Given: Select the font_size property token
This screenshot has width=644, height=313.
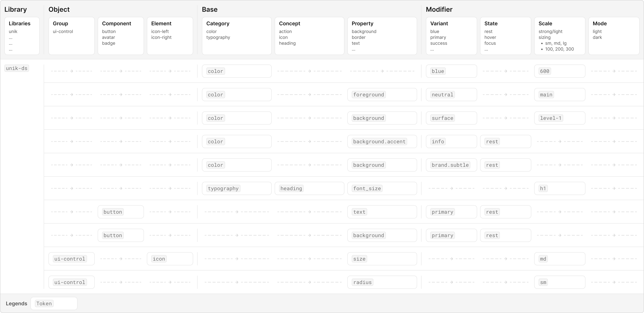Looking at the screenshot, I should point(367,188).
